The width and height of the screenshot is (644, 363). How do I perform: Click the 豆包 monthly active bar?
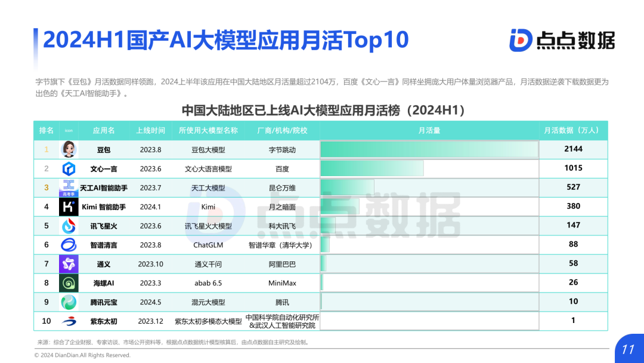[429, 149]
